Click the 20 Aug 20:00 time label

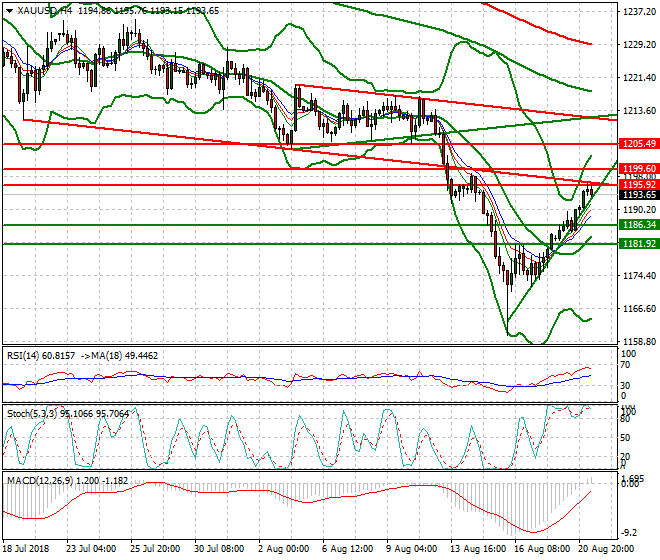click(x=606, y=549)
